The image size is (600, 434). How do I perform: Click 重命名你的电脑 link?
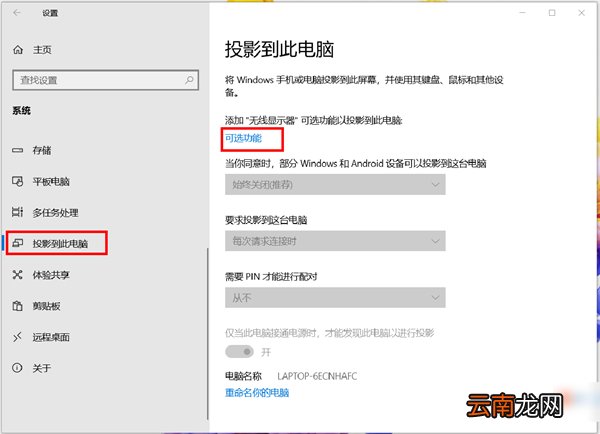[x=257, y=393]
